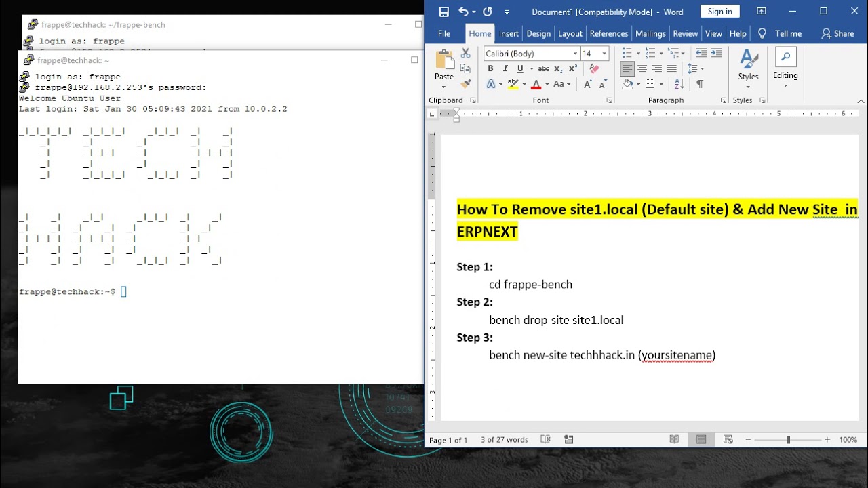The image size is (868, 488).
Task: Toggle Superscript formatting
Action: tap(573, 68)
